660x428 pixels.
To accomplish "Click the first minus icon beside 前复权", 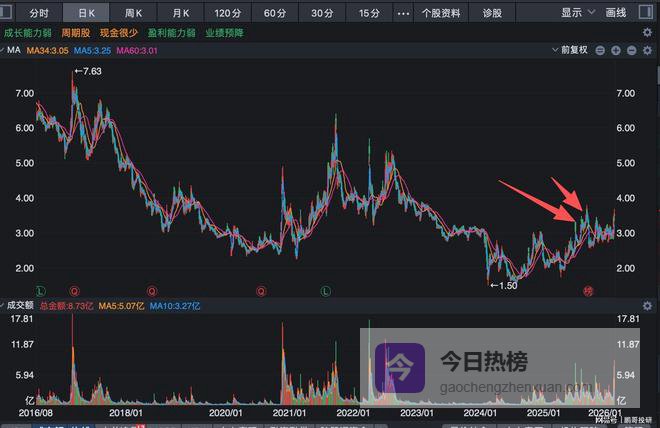I will click(600, 49).
